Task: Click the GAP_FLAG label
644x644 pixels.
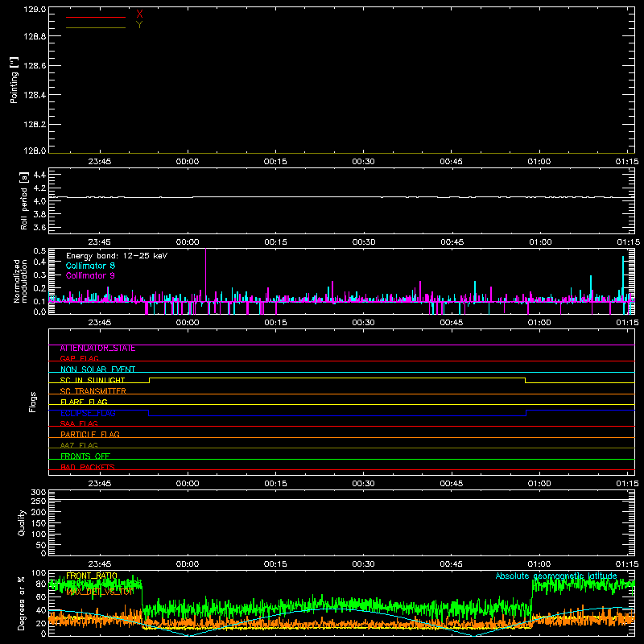Action: tap(79, 358)
